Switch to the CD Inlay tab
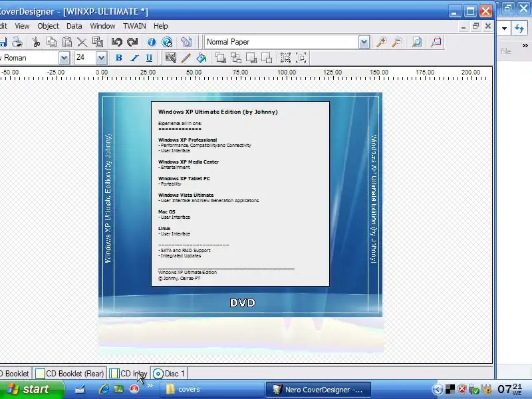 (129, 374)
